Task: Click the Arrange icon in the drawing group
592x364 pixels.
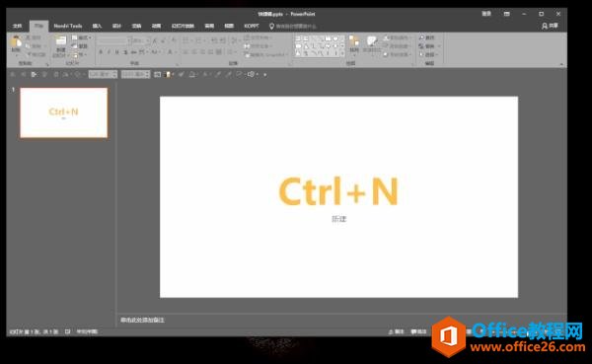Action: tap(354, 40)
